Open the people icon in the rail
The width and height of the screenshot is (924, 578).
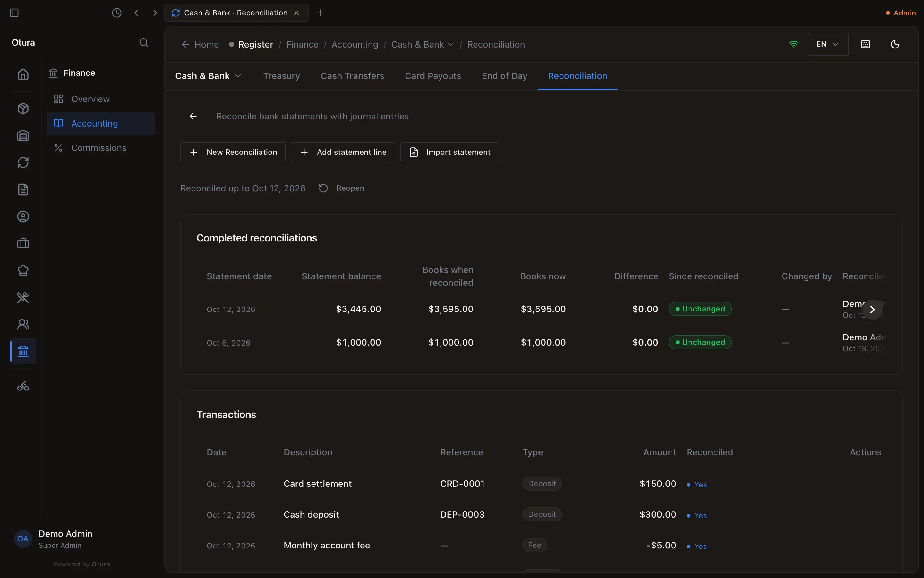click(23, 324)
